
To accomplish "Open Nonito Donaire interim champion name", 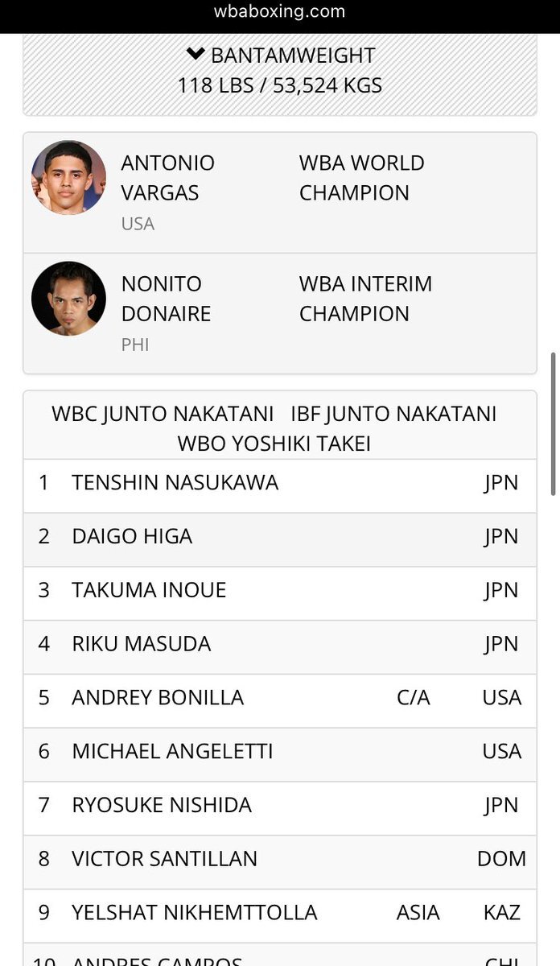I will pyautogui.click(x=166, y=299).
